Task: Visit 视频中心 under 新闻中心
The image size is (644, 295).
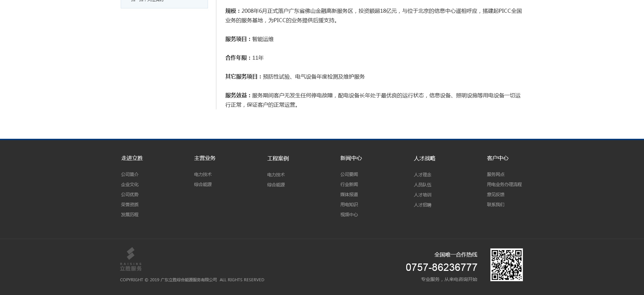Action: click(x=349, y=215)
